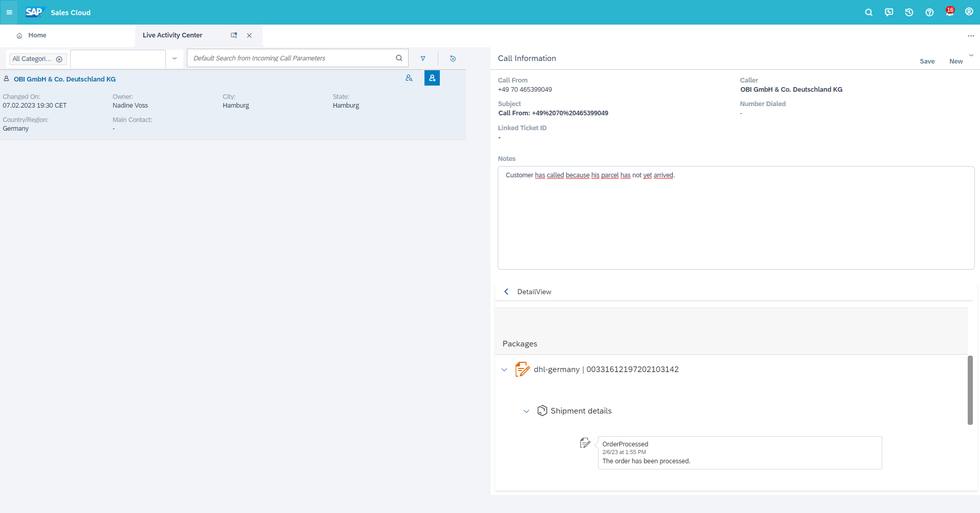Select the Live Activity Center tab
The image size is (980, 513).
[x=173, y=35]
